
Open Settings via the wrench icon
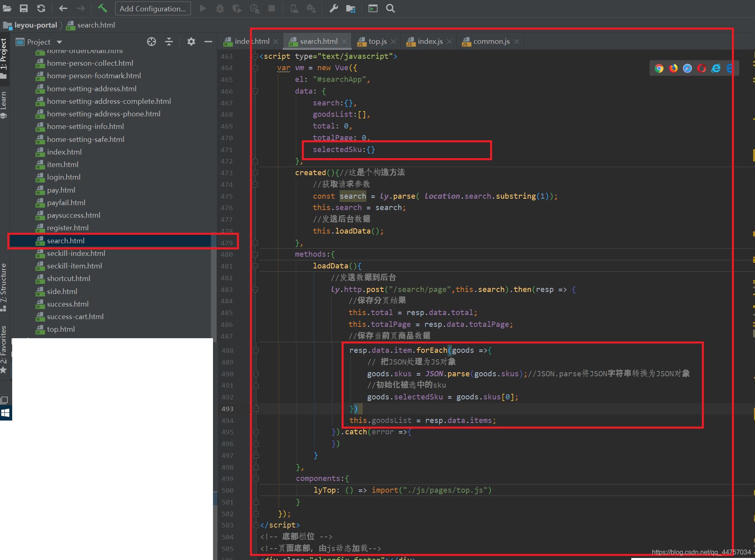tap(333, 9)
